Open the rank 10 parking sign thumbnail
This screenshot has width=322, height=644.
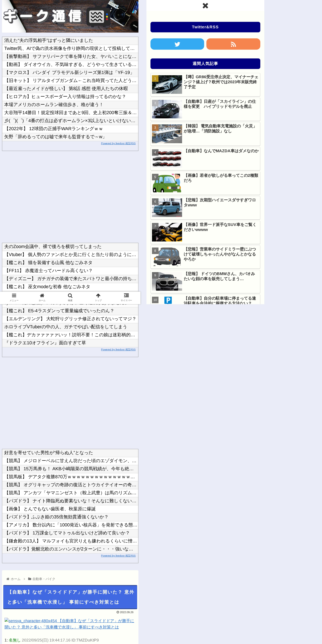[x=167, y=300]
